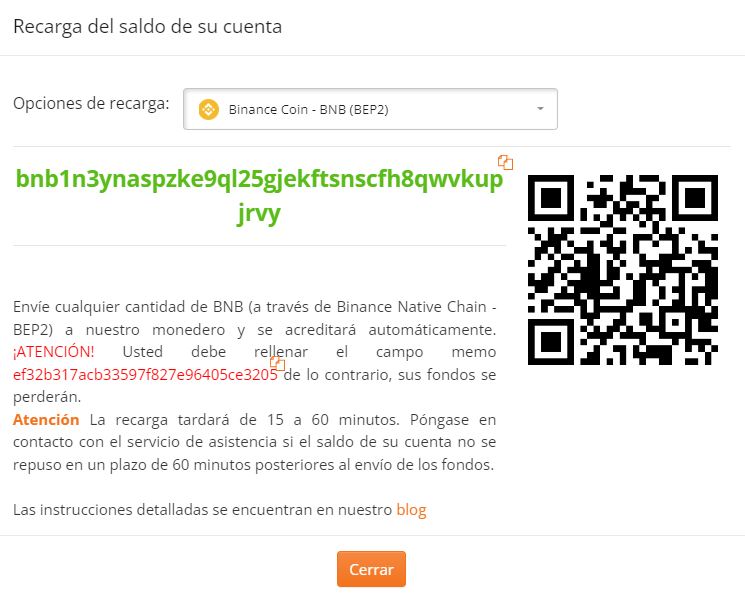Click the red memo code ef32b317acb3
Screen dimensions: 745x599
(x=145, y=374)
